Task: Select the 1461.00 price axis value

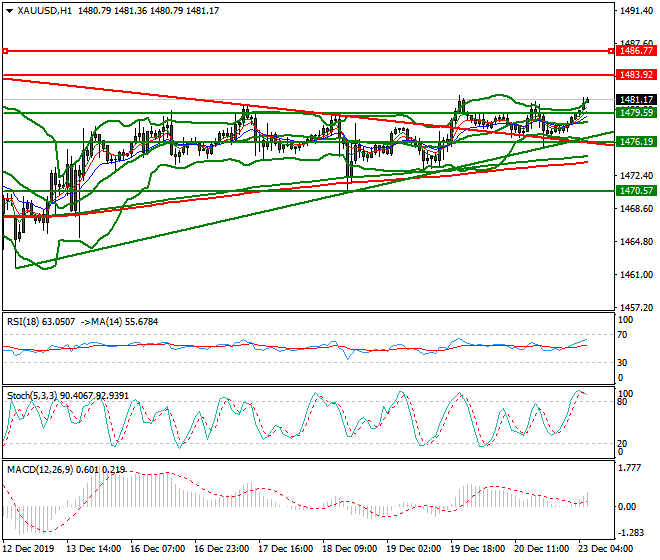Action: click(x=637, y=275)
